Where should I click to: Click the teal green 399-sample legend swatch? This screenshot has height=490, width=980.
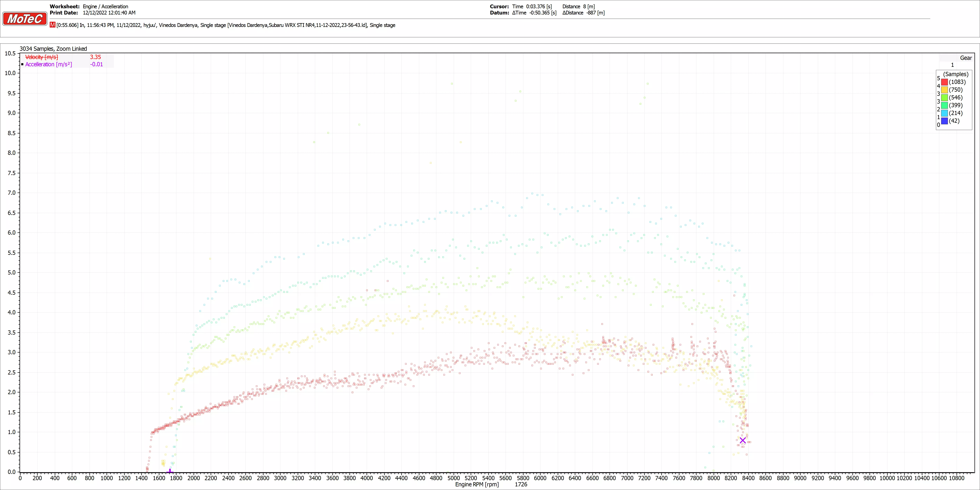tap(944, 105)
